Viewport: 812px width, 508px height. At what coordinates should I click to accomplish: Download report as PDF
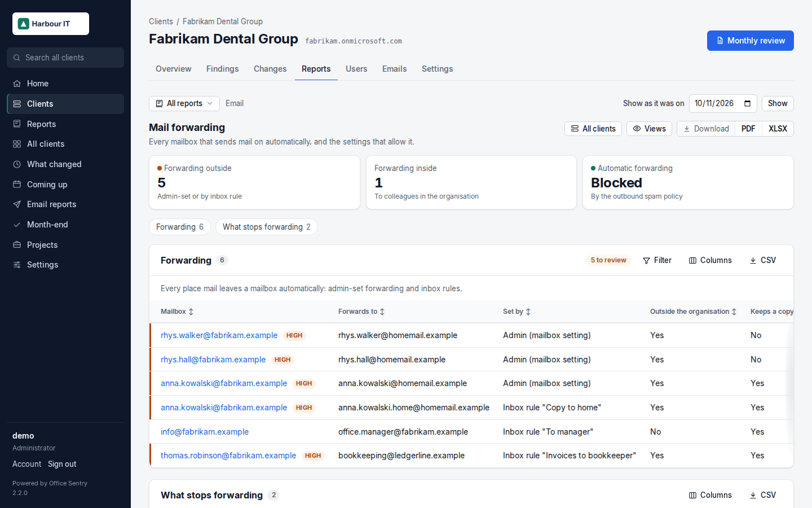pos(748,129)
